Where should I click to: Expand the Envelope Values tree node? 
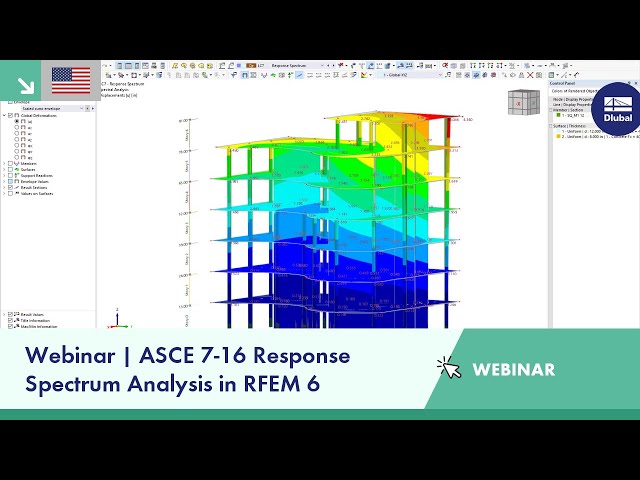[4, 181]
